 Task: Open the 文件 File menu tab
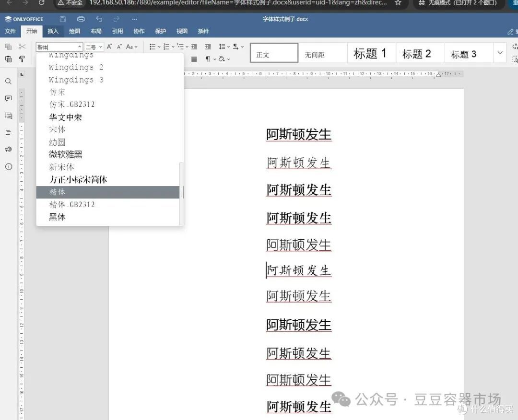10,31
